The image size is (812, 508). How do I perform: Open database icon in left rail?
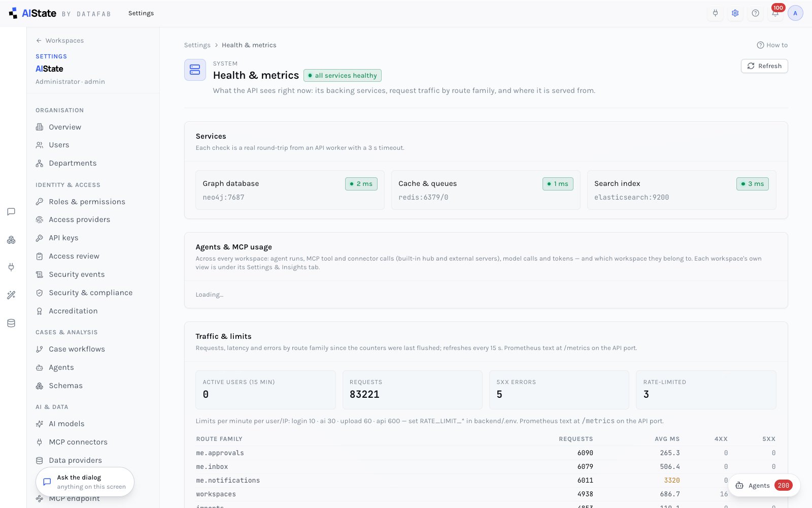(11, 323)
